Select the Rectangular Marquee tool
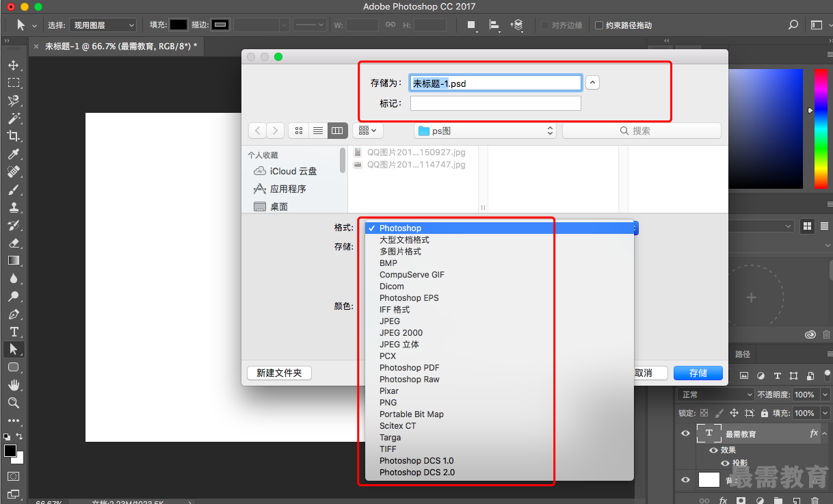 point(13,83)
